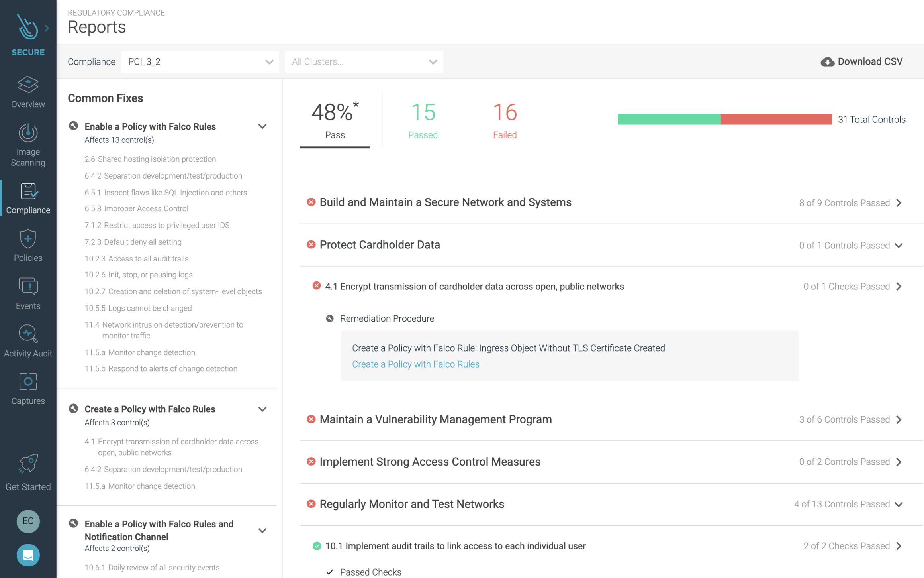Open All Clusters filter dropdown
924x578 pixels.
(x=364, y=61)
